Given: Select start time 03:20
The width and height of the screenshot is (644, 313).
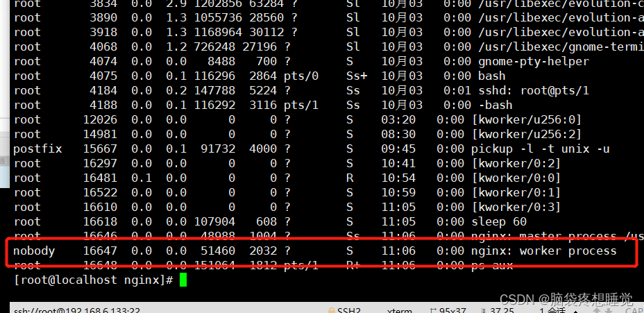Looking at the screenshot, I should [398, 120].
